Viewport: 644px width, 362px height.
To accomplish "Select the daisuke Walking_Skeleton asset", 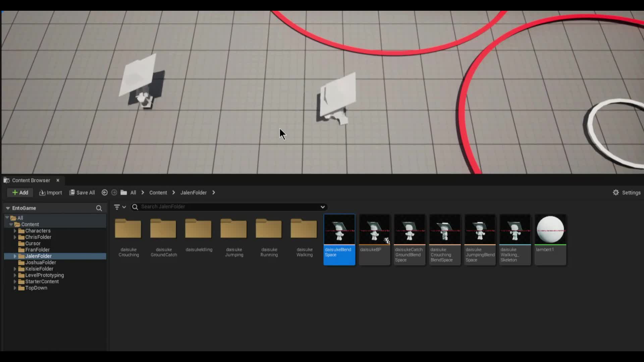I will coord(515,240).
